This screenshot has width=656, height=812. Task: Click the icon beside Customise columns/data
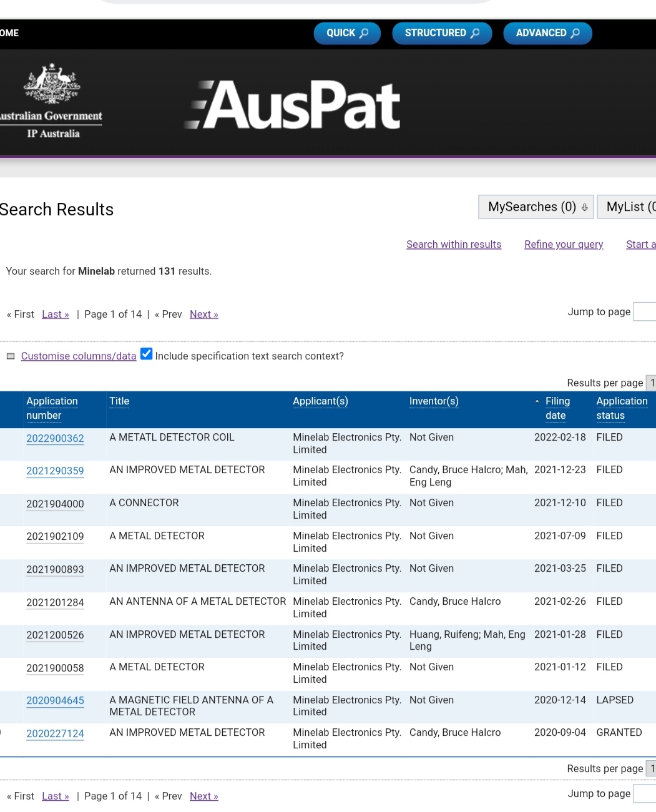pyautogui.click(x=11, y=356)
